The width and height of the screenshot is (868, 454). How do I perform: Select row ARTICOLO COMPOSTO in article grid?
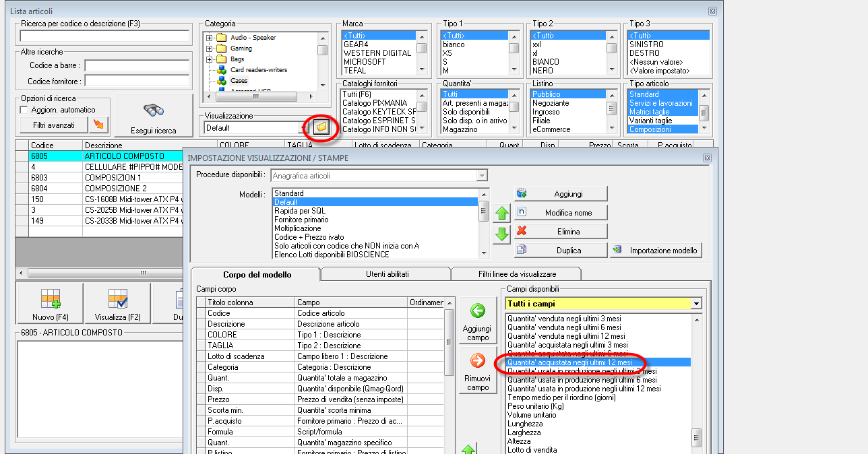[x=99, y=156]
